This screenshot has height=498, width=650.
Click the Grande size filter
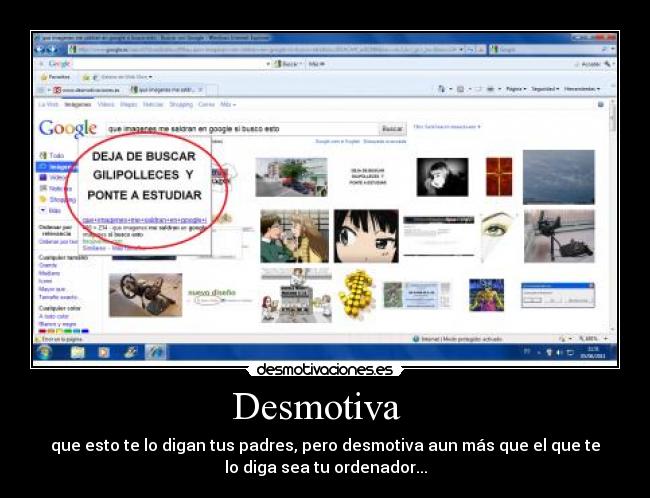(x=48, y=265)
